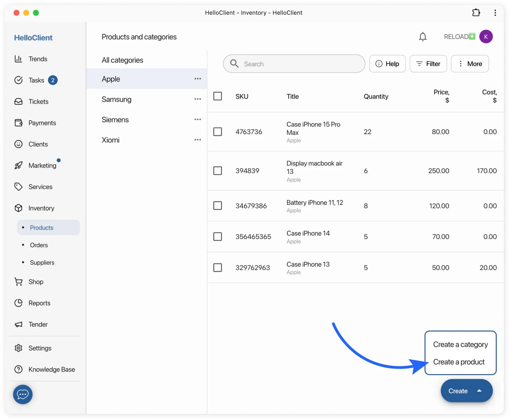This screenshot has width=510, height=420.
Task: Open the Trends section icon
Action: tap(18, 59)
